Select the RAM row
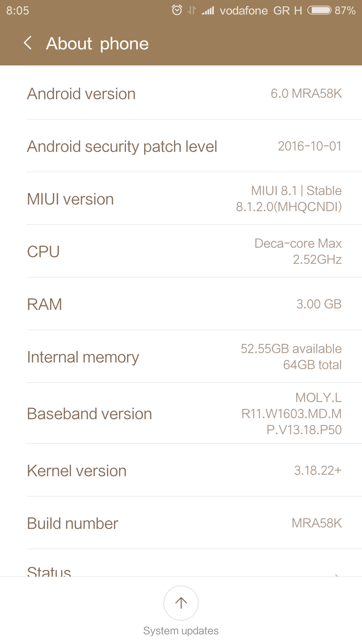The image size is (362, 644). (x=181, y=304)
